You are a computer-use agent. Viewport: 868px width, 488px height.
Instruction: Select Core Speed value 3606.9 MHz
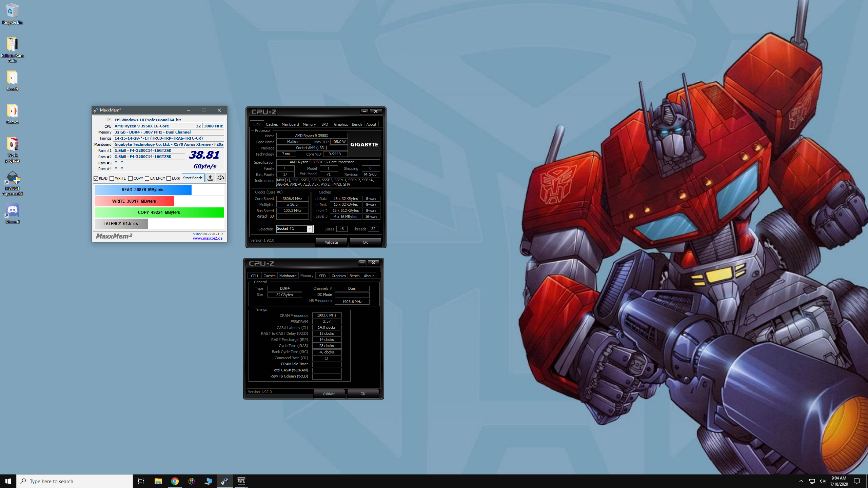[x=292, y=199]
